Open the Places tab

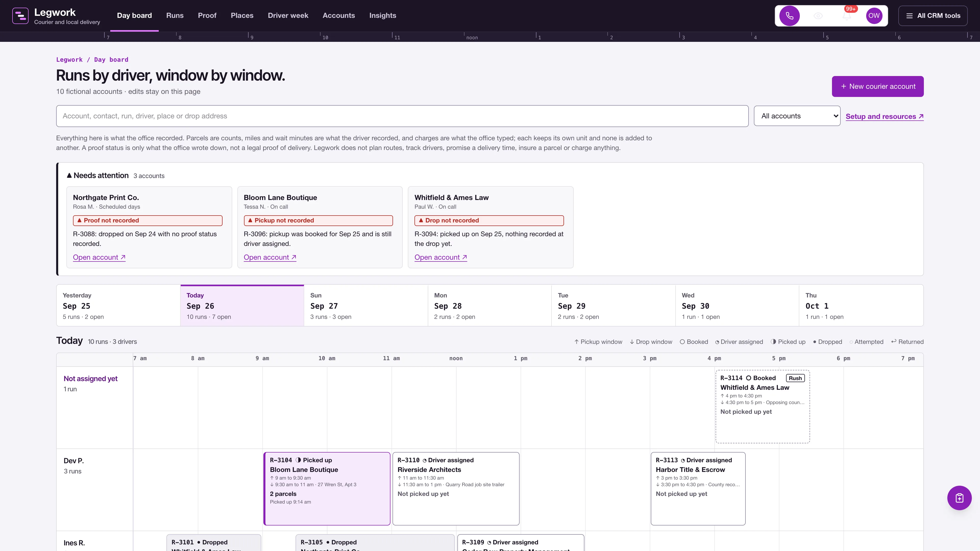point(242,16)
